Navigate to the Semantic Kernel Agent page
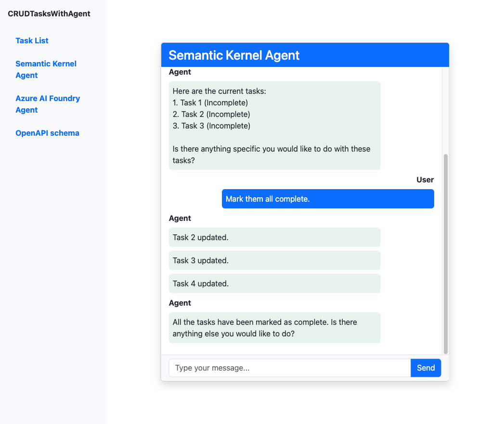 (x=46, y=69)
